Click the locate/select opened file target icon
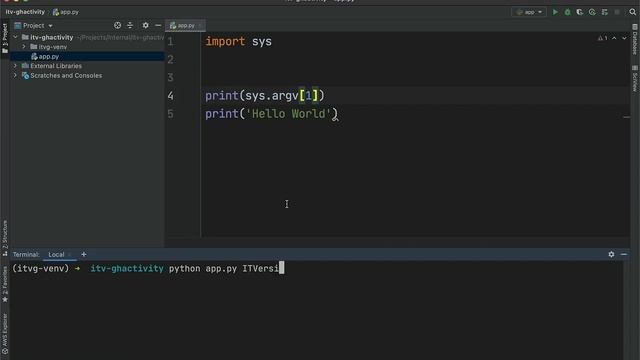Viewport: 640px width, 360px height. (118, 25)
